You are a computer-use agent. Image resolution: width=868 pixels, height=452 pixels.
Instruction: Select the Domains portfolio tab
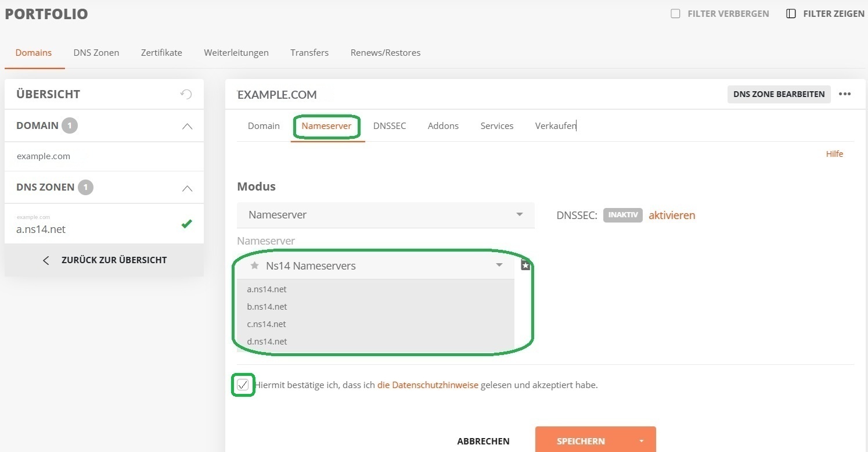pos(34,52)
